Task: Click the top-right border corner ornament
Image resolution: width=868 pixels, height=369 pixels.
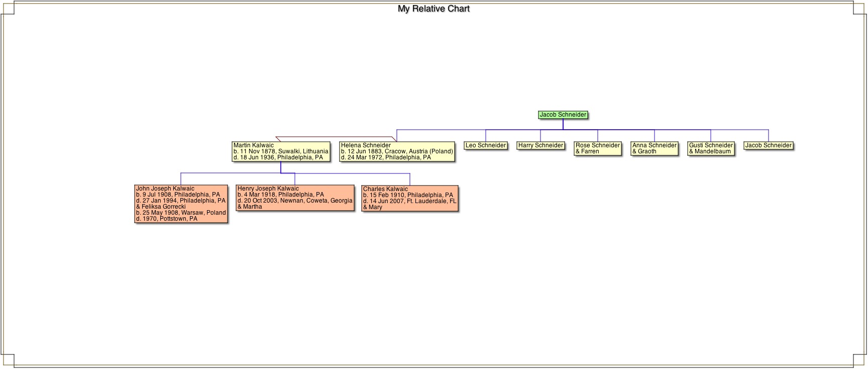Action: pyautogui.click(x=860, y=8)
